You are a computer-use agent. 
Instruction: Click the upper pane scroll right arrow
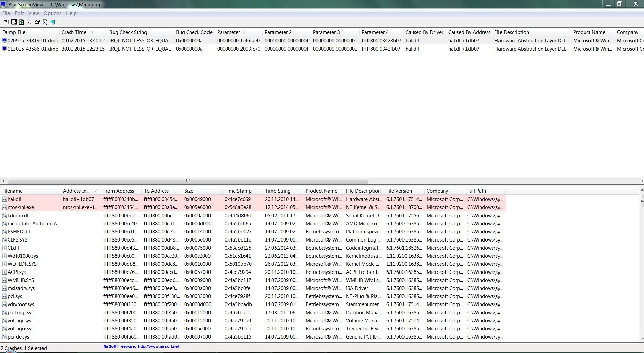point(642,181)
